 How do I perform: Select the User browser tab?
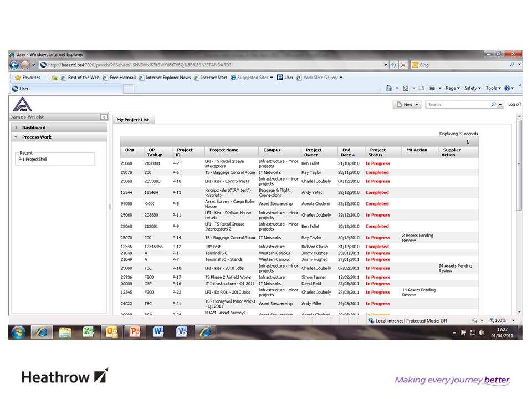pyautogui.click(x=66, y=89)
